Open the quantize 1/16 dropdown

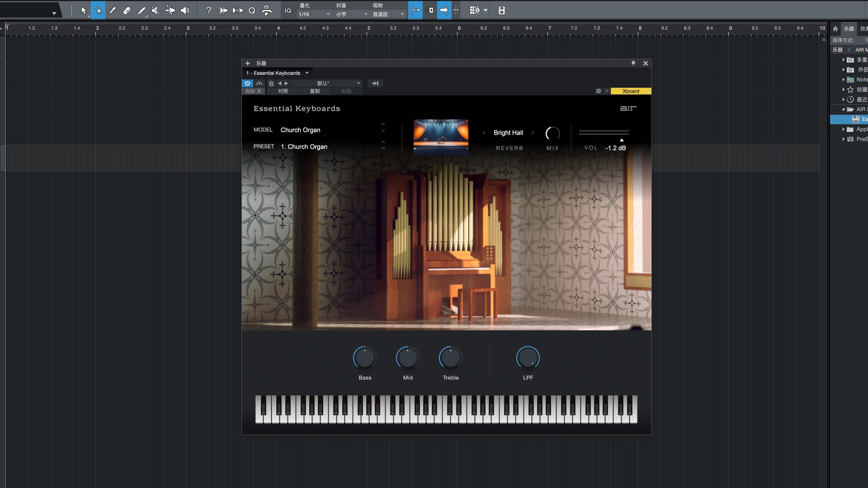314,14
